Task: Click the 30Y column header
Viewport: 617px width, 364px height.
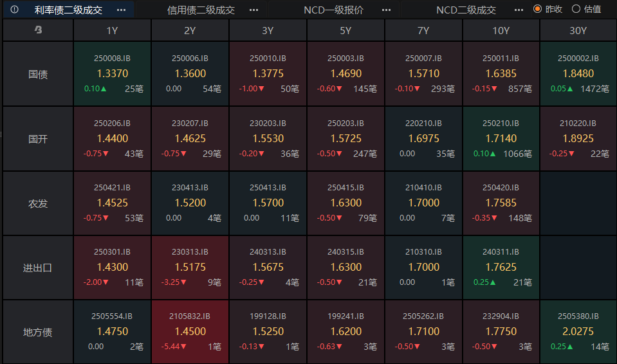Action: click(x=578, y=30)
